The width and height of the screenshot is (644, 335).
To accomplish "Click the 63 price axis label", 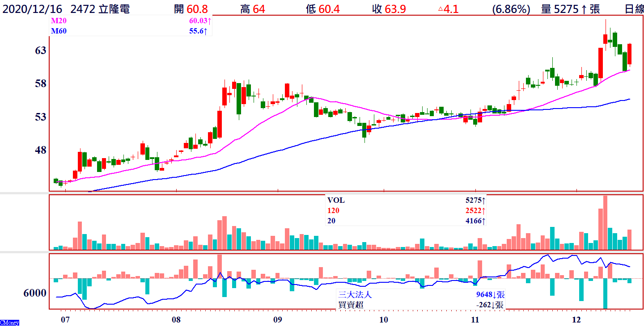I will [x=41, y=50].
